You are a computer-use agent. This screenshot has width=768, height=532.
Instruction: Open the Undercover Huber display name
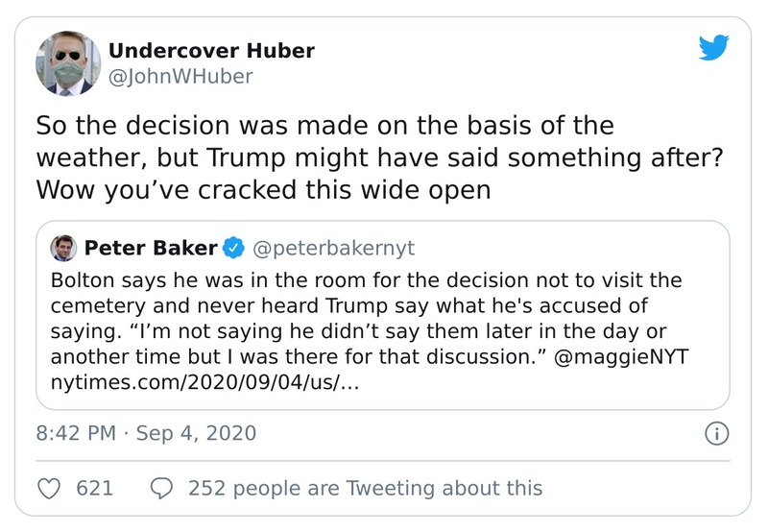point(211,50)
